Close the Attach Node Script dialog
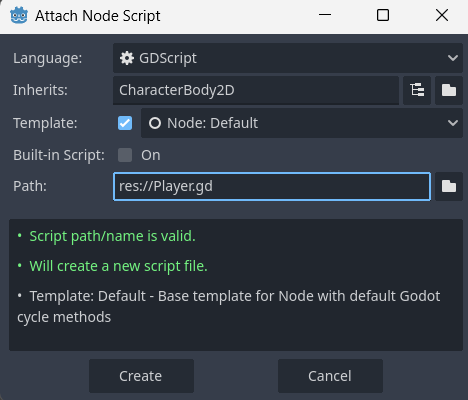 442,15
